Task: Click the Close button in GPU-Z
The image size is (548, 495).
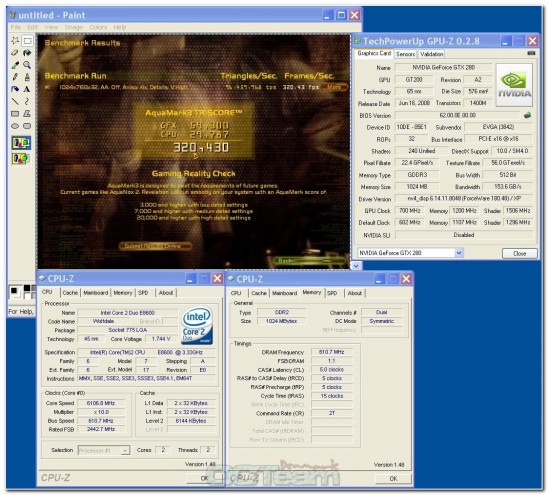Action: pyautogui.click(x=520, y=253)
